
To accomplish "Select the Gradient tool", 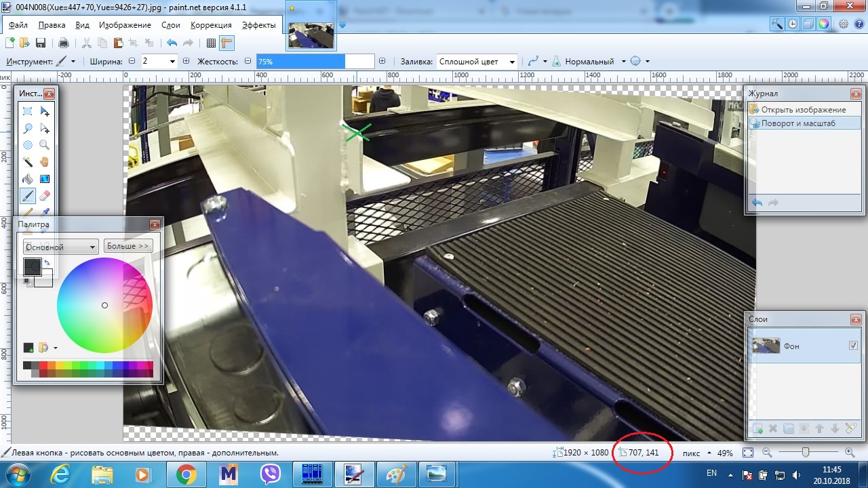I will pyautogui.click(x=45, y=179).
